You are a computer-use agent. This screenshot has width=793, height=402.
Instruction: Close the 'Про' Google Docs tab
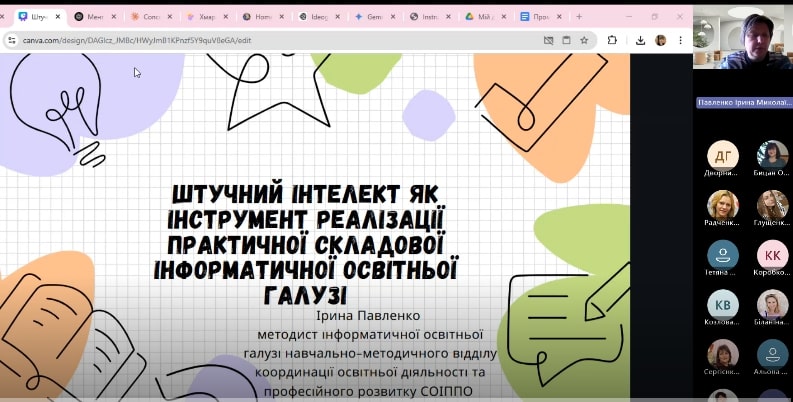559,17
